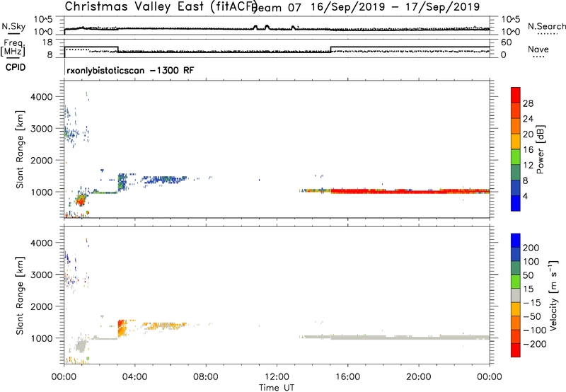Pick the yellow-orange 16–20 dB power segment

pyautogui.click(x=516, y=142)
